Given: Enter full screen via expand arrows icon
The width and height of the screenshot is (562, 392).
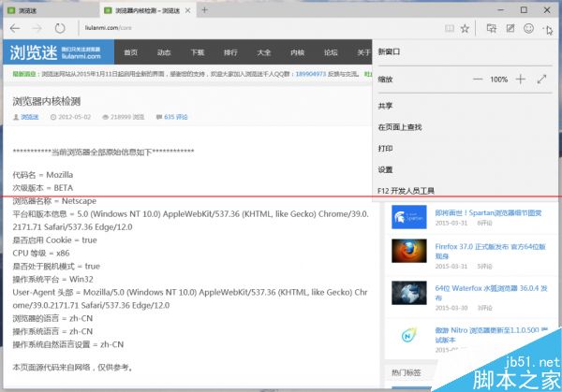Looking at the screenshot, I should [541, 80].
